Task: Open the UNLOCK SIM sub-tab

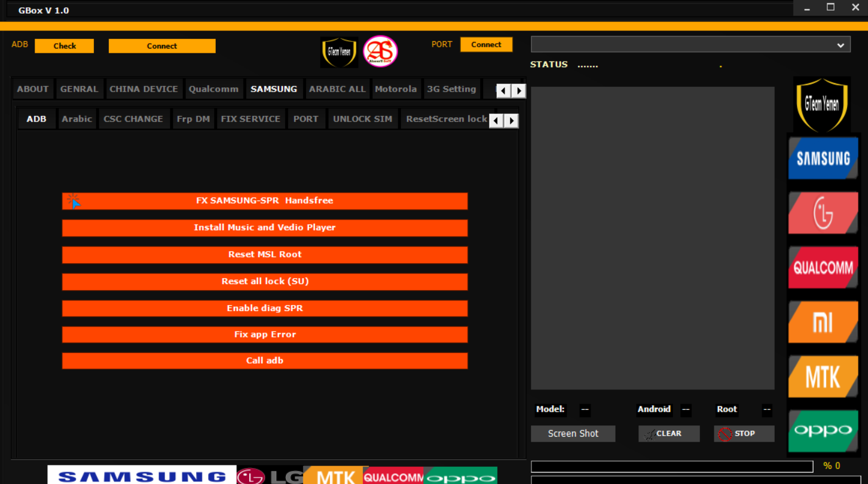Action: [363, 119]
